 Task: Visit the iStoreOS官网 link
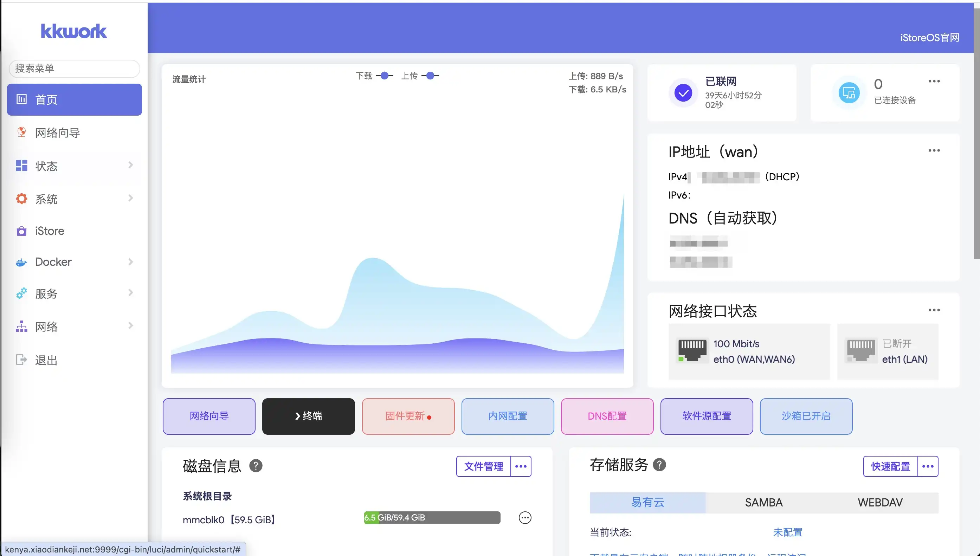pyautogui.click(x=930, y=37)
